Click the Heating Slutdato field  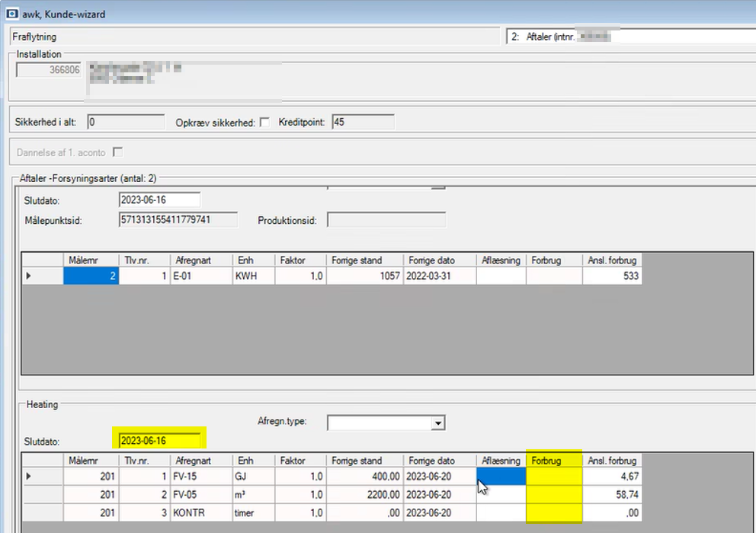coord(159,440)
